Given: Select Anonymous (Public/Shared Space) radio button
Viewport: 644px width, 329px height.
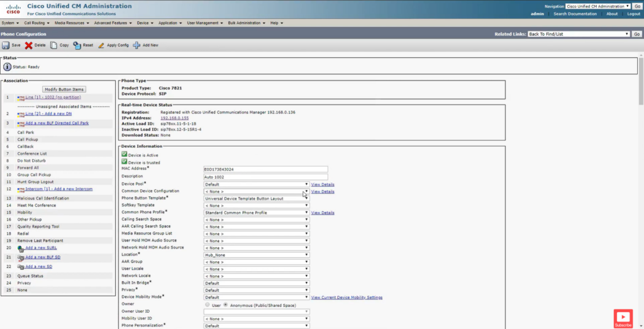Looking at the screenshot, I should [226, 304].
